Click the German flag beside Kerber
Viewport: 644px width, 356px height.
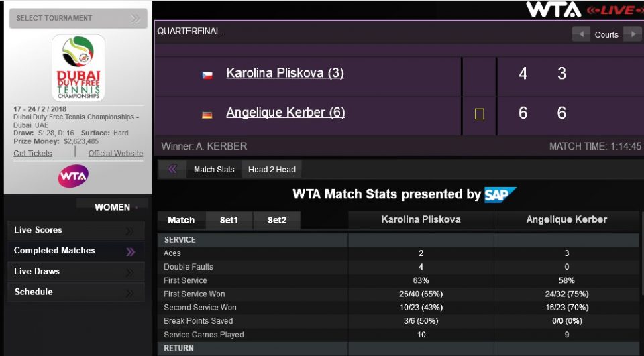pyautogui.click(x=207, y=115)
